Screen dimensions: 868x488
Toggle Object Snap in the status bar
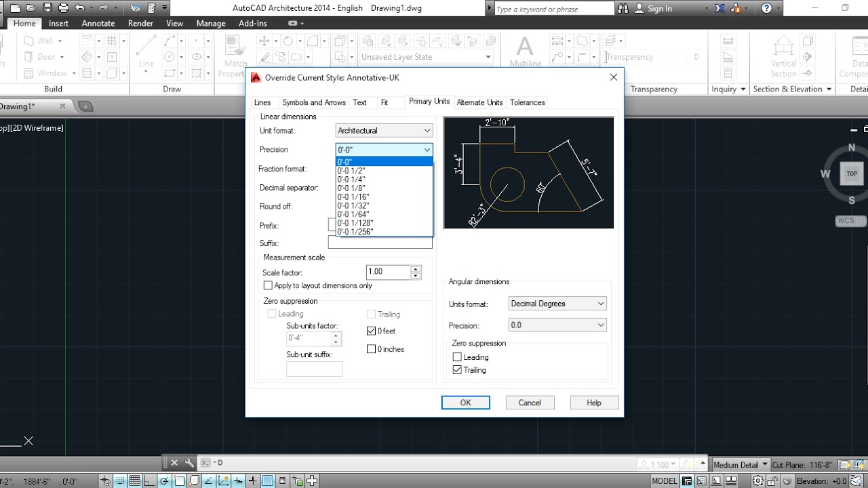[x=179, y=481]
